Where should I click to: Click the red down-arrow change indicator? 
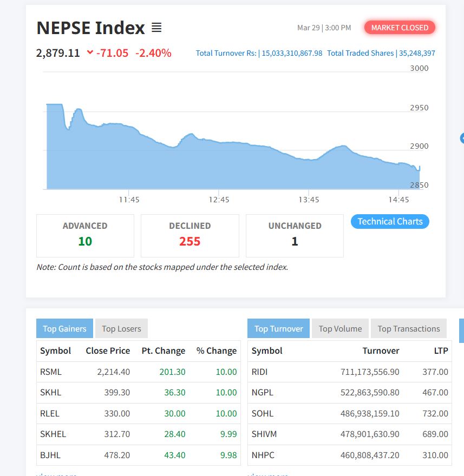[x=90, y=52]
